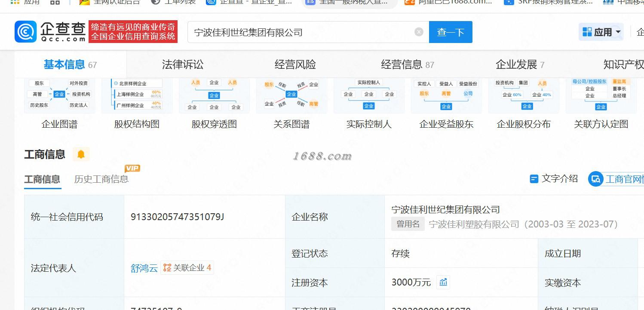This screenshot has height=310, width=644.
Task: Open the 关系图谱 diagram thumbnail
Action: tap(291, 95)
